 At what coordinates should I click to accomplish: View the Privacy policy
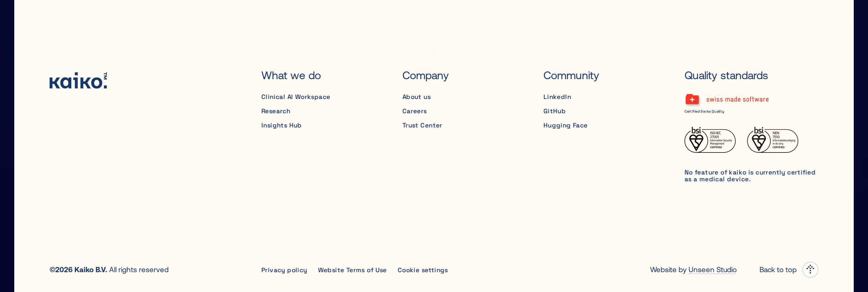pyautogui.click(x=284, y=270)
